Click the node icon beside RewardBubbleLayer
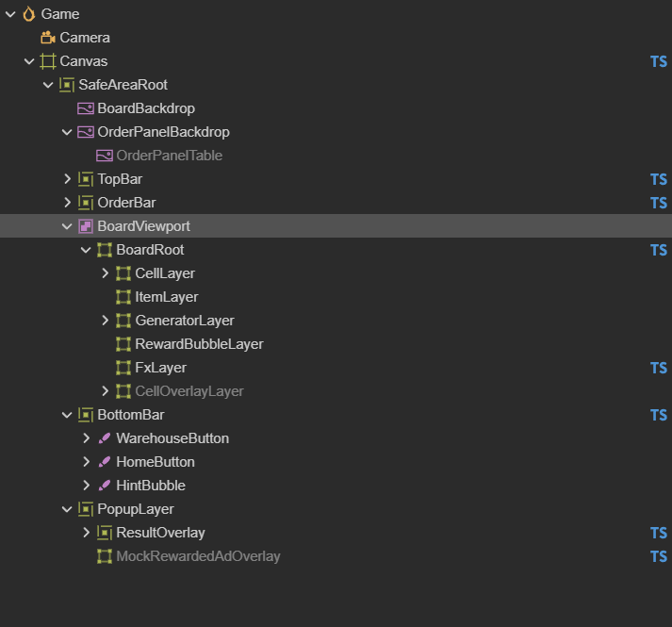Viewport: 672px width, 627px height. (x=123, y=344)
